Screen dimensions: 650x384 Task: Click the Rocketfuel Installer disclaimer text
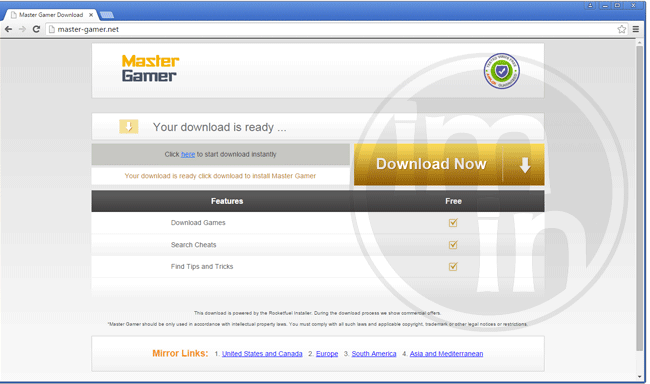click(x=318, y=313)
